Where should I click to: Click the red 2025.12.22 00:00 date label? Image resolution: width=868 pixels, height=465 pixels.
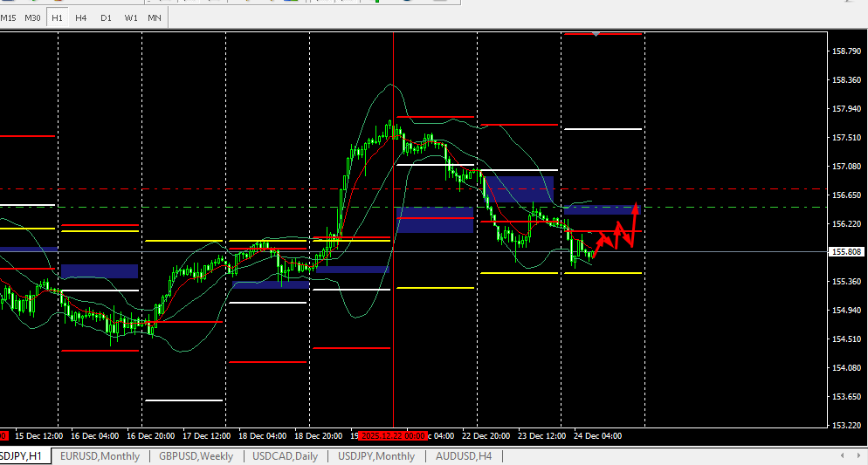pyautogui.click(x=393, y=435)
